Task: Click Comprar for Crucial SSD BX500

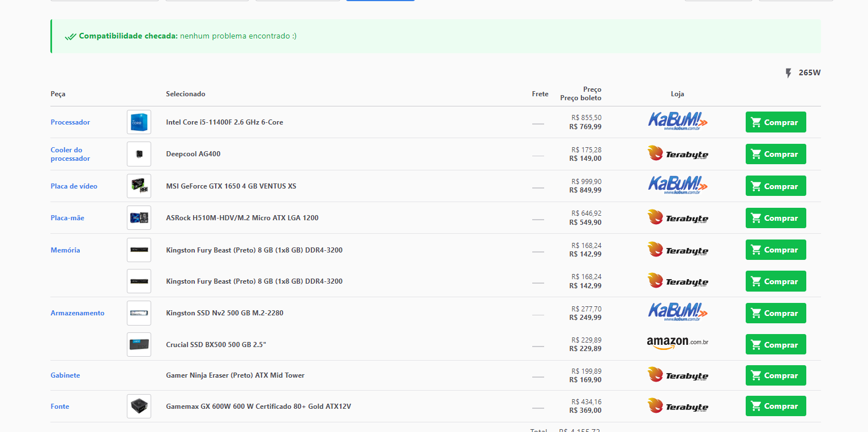Action: click(776, 345)
